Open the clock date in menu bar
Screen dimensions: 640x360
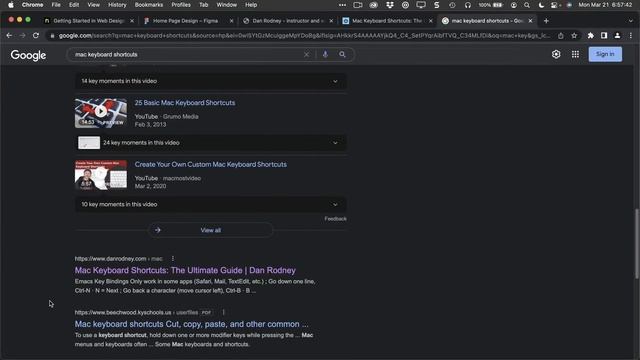pyautogui.click(x=605, y=5)
